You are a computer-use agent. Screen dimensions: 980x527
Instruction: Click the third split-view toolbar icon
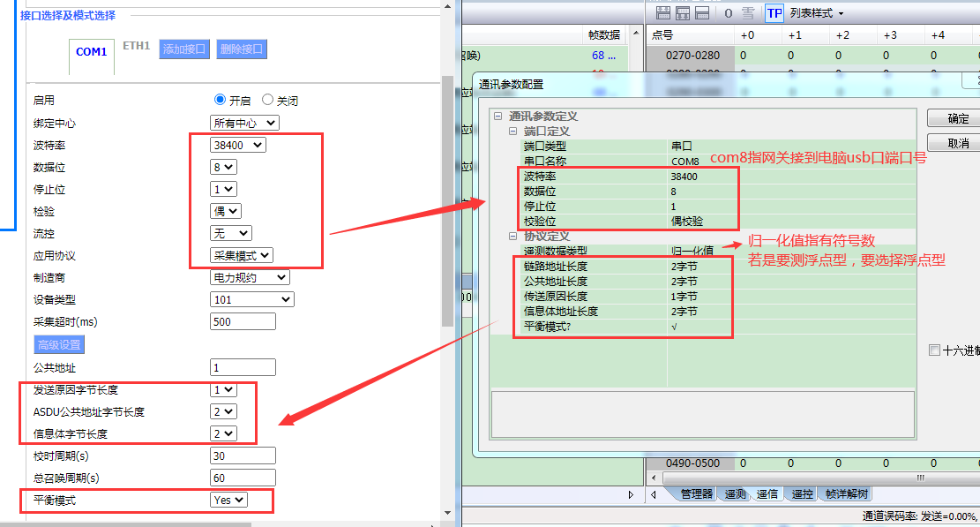[x=702, y=13]
